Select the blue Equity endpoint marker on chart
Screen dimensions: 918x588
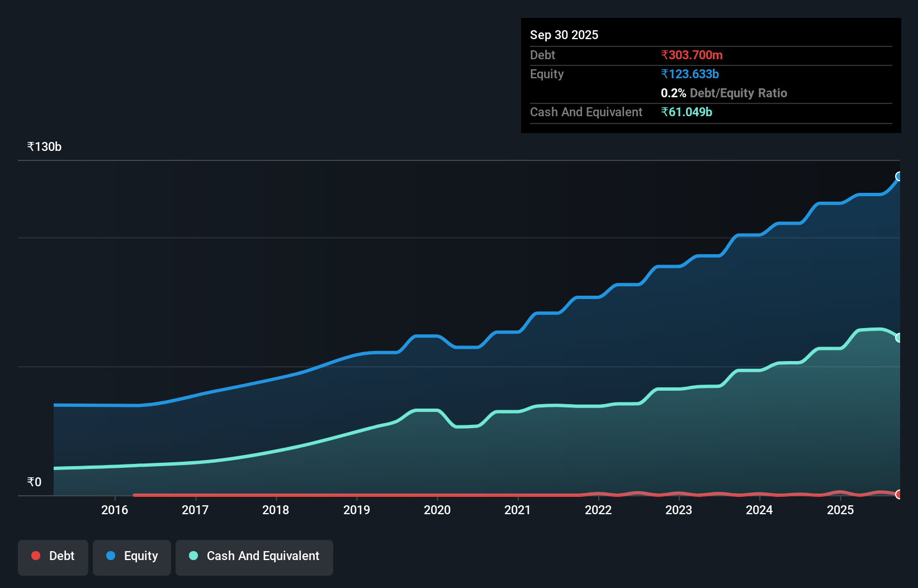click(898, 177)
